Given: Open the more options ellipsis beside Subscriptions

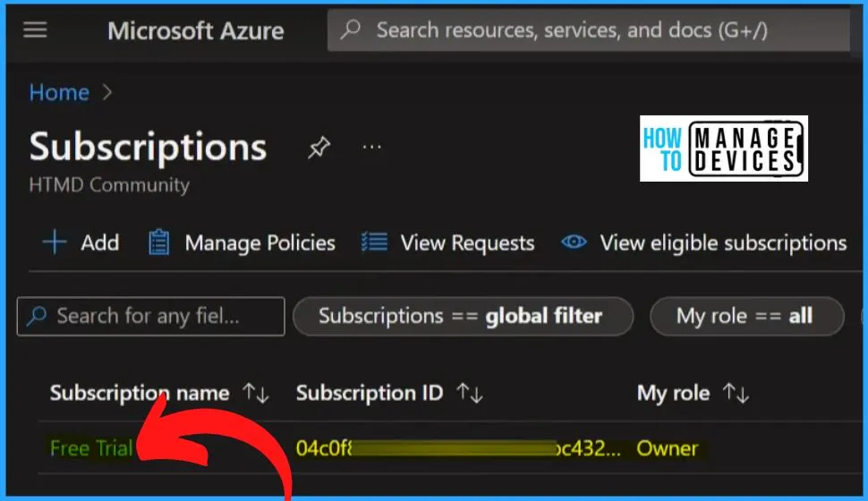Looking at the screenshot, I should click(371, 148).
